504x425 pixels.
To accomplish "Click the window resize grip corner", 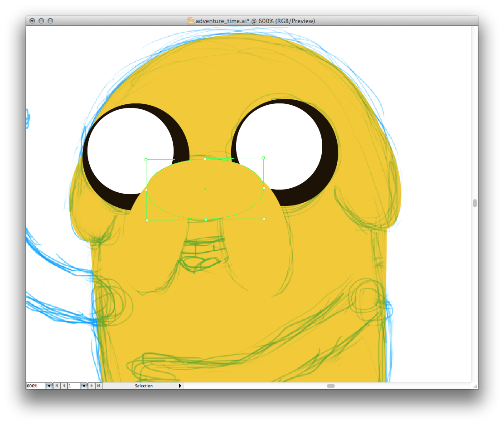I will pyautogui.click(x=475, y=386).
